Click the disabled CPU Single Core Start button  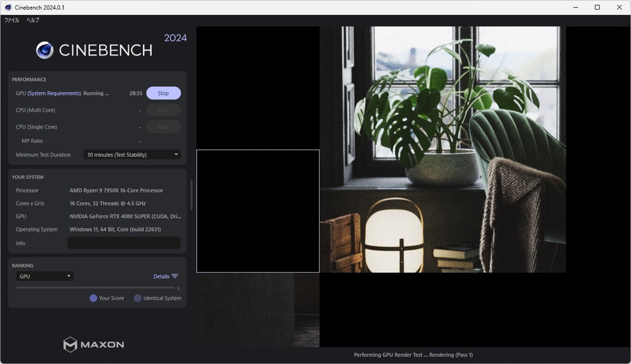[163, 127]
